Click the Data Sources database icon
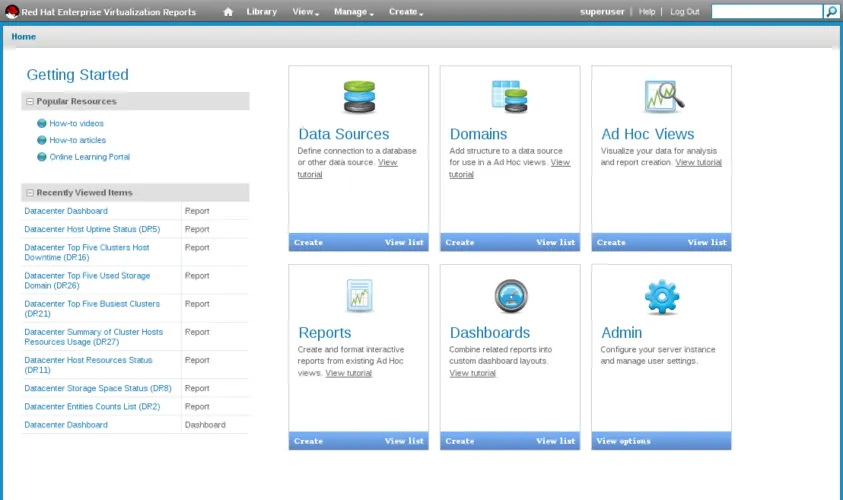This screenshot has width=843, height=500. pos(359,96)
